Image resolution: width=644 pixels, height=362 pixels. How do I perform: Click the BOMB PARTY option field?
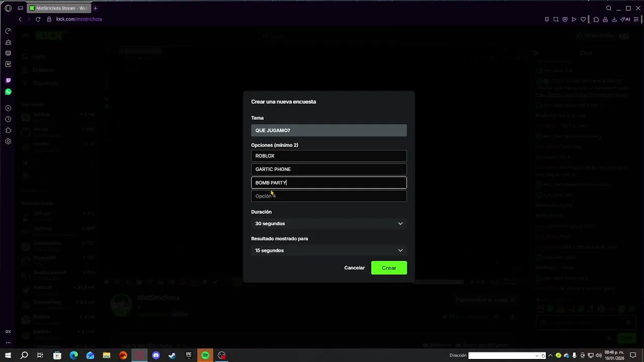click(x=329, y=183)
